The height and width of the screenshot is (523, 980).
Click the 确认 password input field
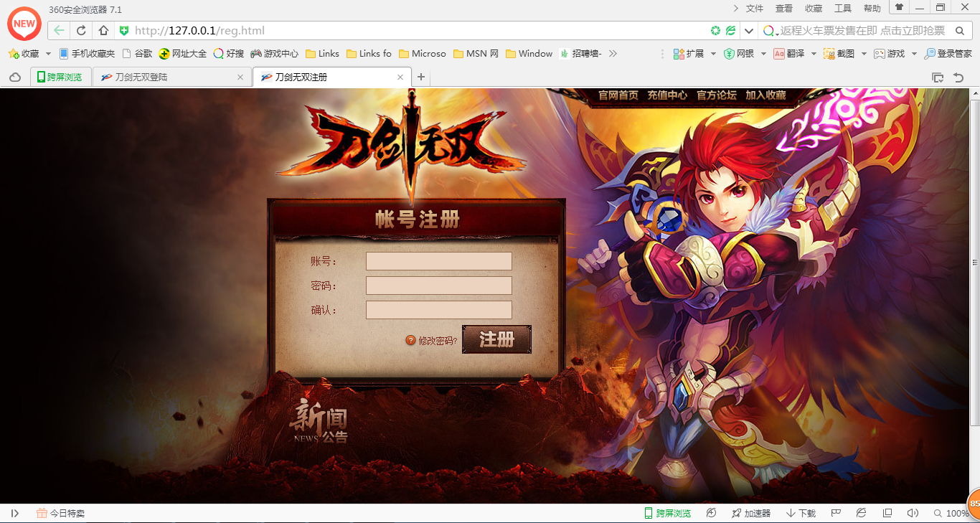pyautogui.click(x=439, y=310)
